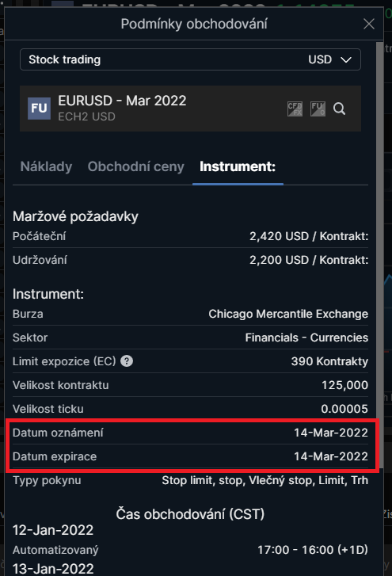Expand the USD currency dropdown chevron

346,59
